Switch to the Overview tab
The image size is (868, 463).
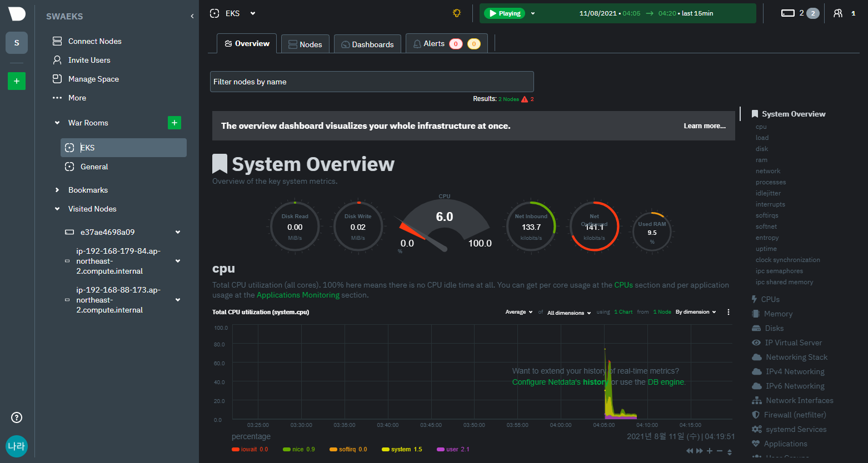(x=246, y=43)
